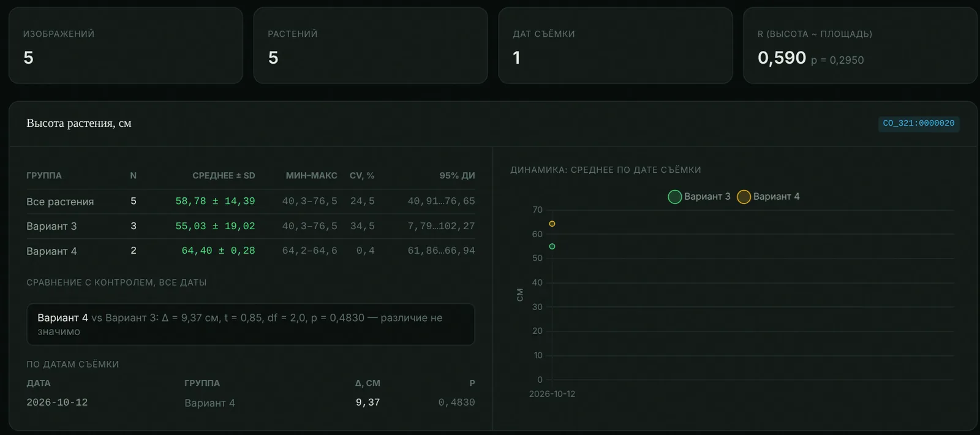Viewport: 980px width, 435px height.
Task: Select the Вариант 3 table row
Action: (x=251, y=226)
